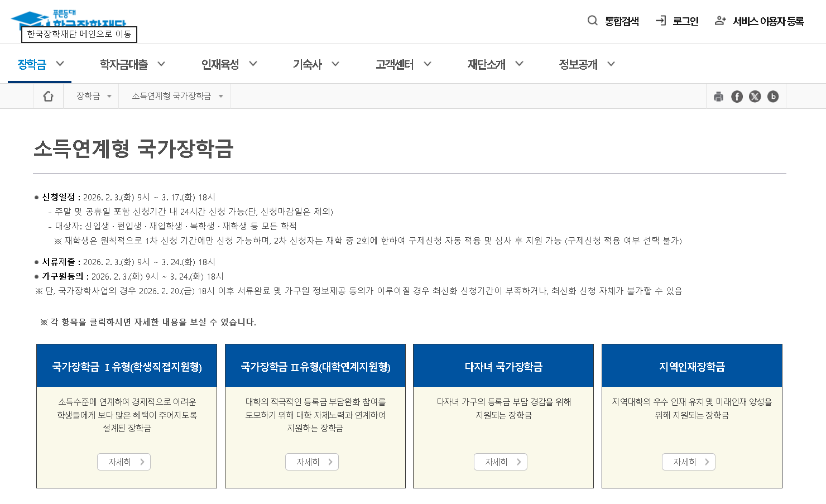The image size is (826, 504).
Task: Share via the X social icon
Action: coord(755,96)
